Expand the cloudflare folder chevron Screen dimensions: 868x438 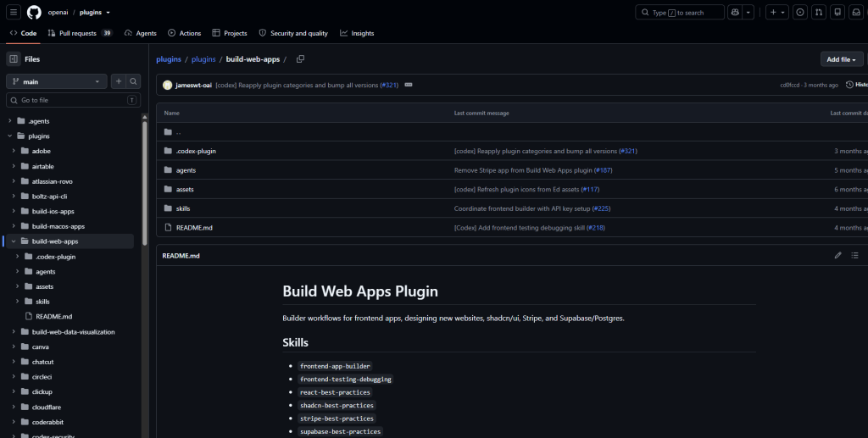point(14,407)
